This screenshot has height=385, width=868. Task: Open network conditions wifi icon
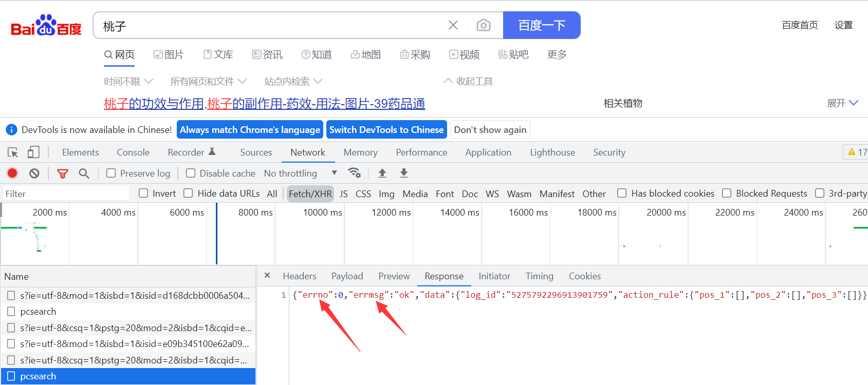click(354, 173)
